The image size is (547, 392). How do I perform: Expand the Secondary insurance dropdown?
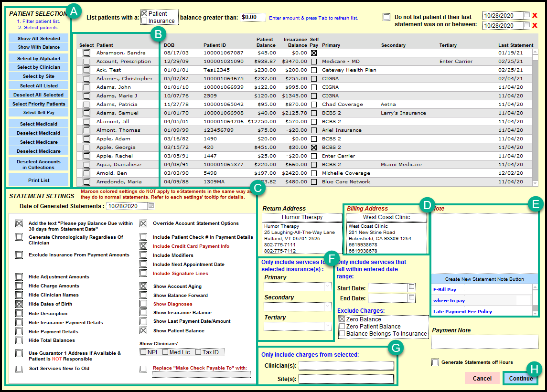click(327, 307)
